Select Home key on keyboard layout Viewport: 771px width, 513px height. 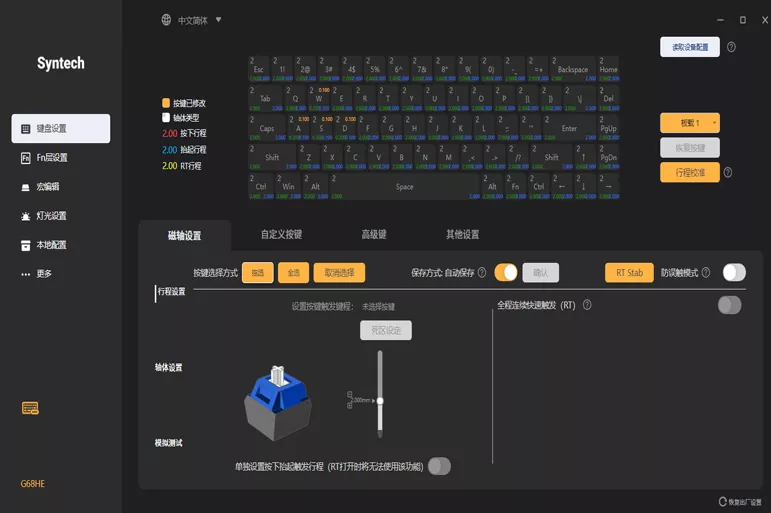tap(609, 69)
